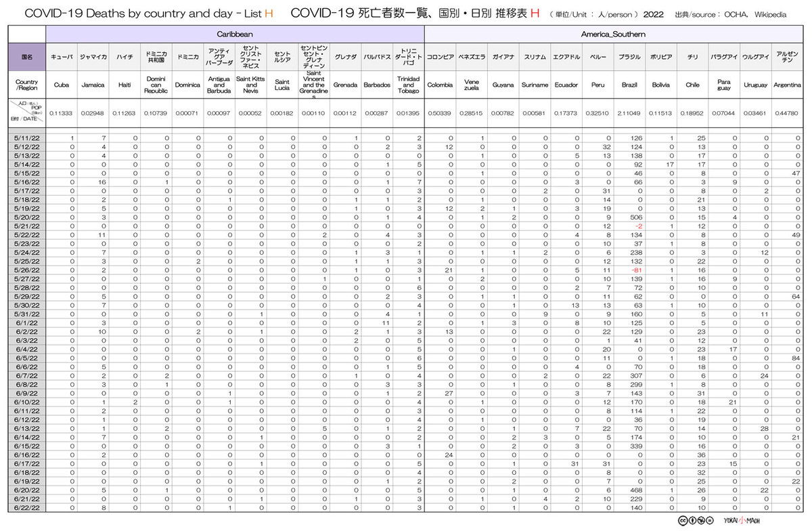Viewport: 812px width, 531px height.
Task: Select the Bolivia English column header
Action: pyautogui.click(x=660, y=86)
